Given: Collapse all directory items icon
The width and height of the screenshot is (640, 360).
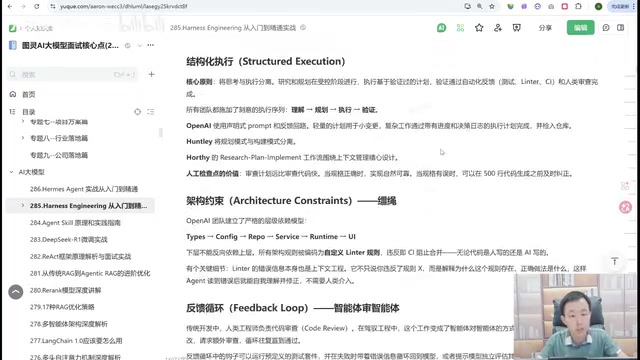Looking at the screenshot, I should 151,111.
